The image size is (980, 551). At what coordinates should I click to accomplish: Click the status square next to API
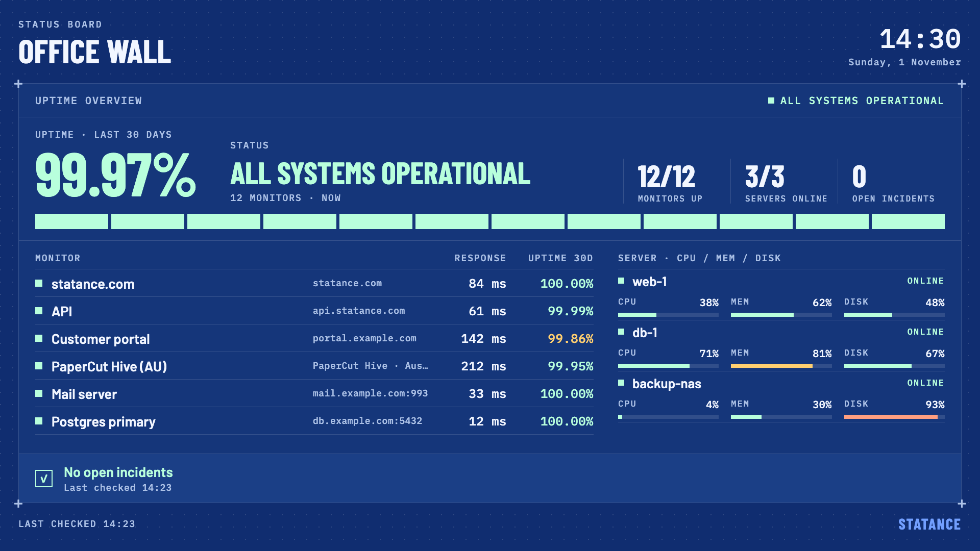pos(39,311)
